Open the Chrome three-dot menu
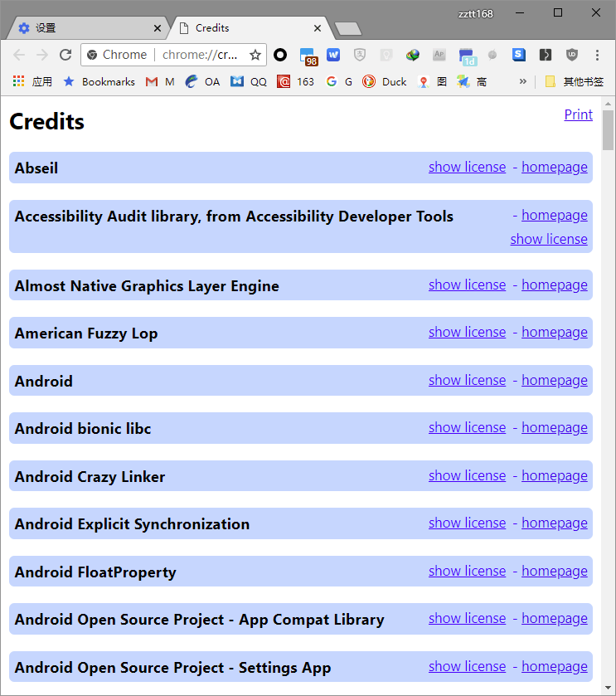The width and height of the screenshot is (616, 696). 598,55
